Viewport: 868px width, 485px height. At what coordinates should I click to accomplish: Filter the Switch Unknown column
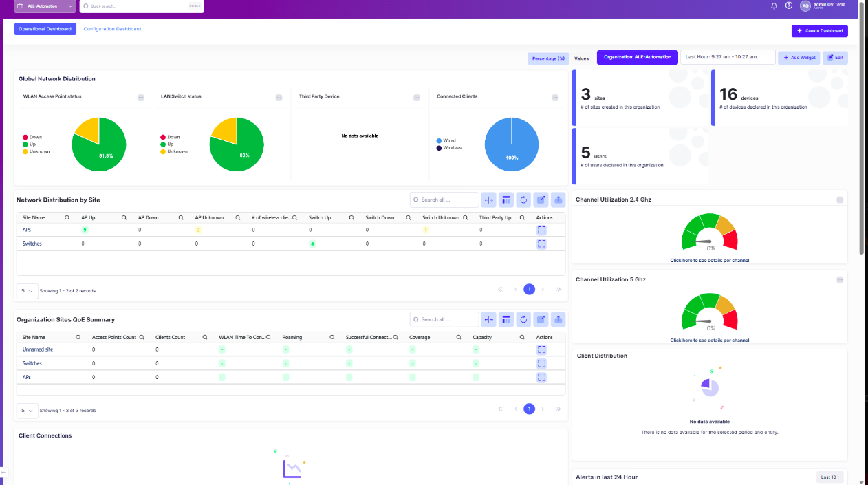tap(466, 217)
